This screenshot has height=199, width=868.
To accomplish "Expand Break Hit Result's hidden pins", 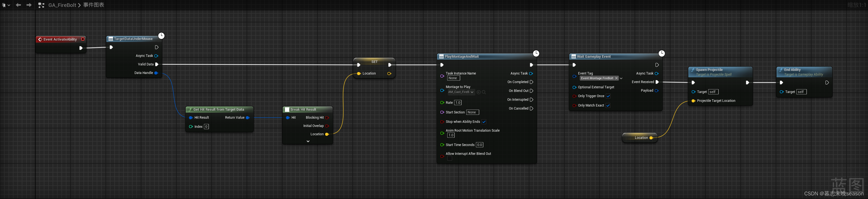I will (308, 141).
